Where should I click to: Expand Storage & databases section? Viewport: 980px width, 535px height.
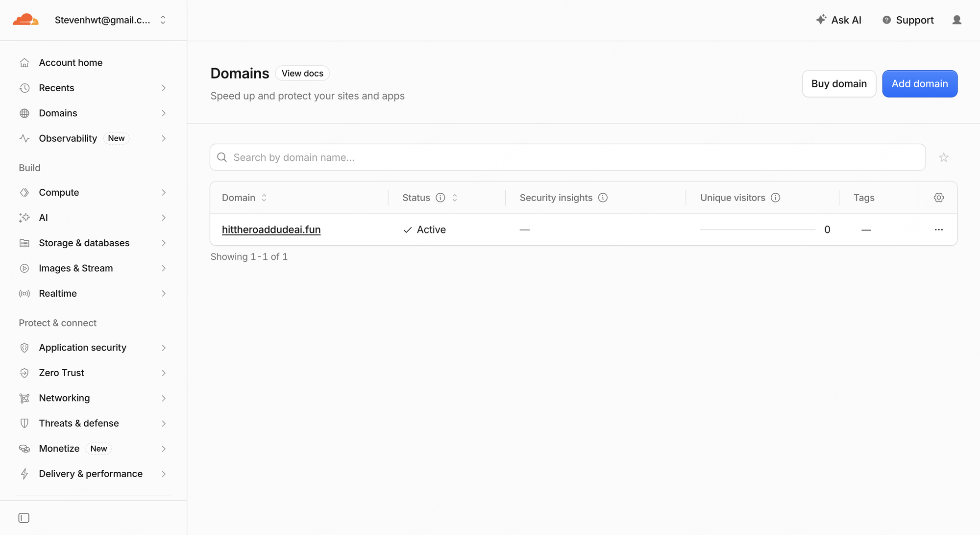pyautogui.click(x=93, y=243)
